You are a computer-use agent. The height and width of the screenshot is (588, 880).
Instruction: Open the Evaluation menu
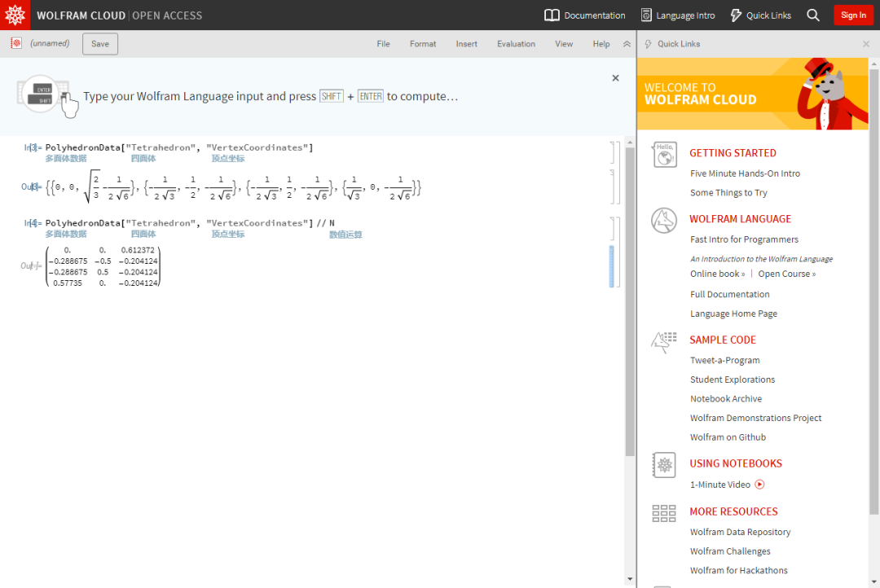coord(516,44)
